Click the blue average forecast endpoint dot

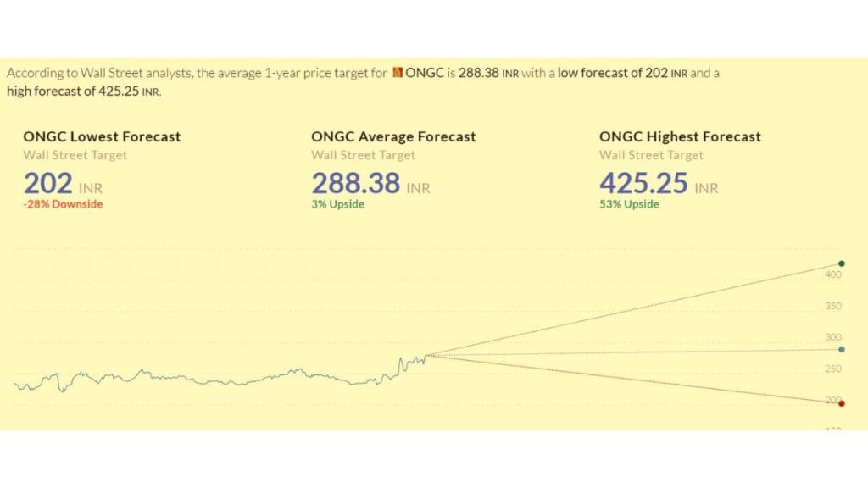(841, 349)
